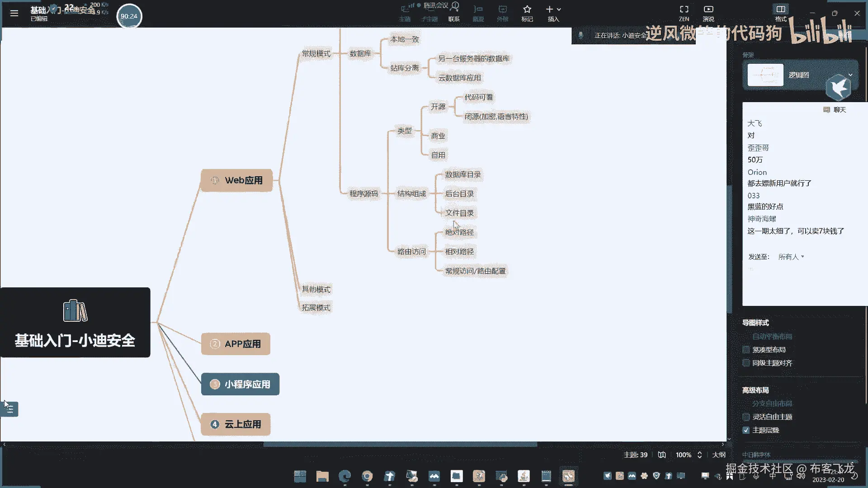Click the 联系 relationship icon
The image size is (868, 488).
[x=454, y=9]
